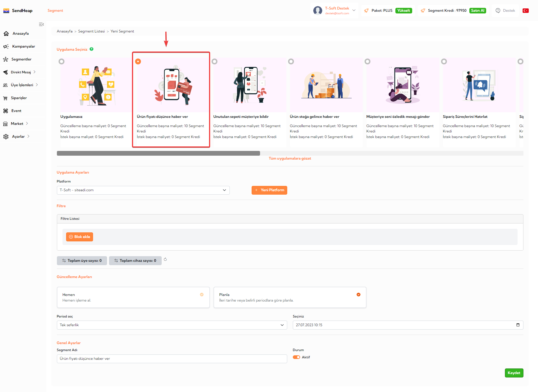Select Ürün stoğa gelince haber ver radio
This screenshot has width=538, height=392.
point(291,61)
